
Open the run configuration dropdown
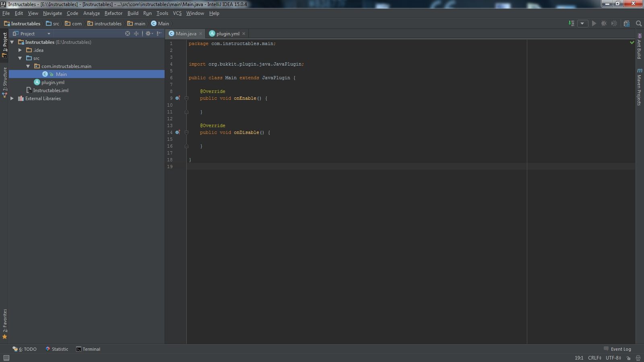(x=582, y=24)
